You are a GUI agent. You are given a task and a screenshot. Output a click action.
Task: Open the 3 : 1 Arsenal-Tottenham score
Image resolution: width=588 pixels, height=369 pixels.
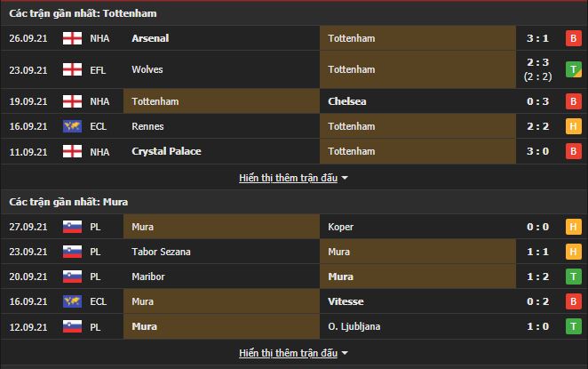[x=538, y=38]
